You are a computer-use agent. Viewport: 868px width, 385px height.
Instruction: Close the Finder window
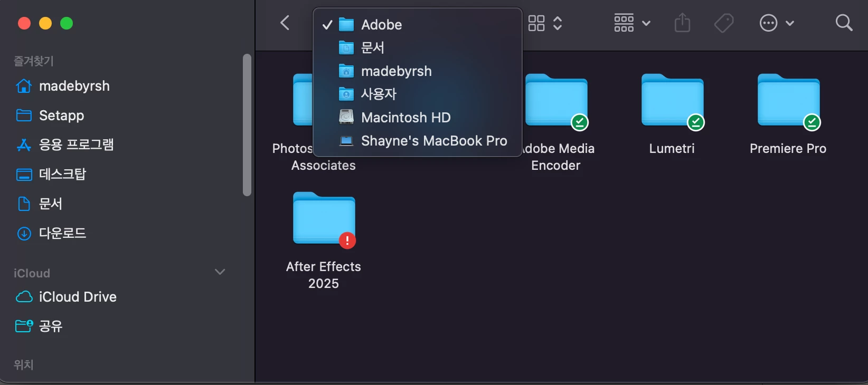pos(24,23)
